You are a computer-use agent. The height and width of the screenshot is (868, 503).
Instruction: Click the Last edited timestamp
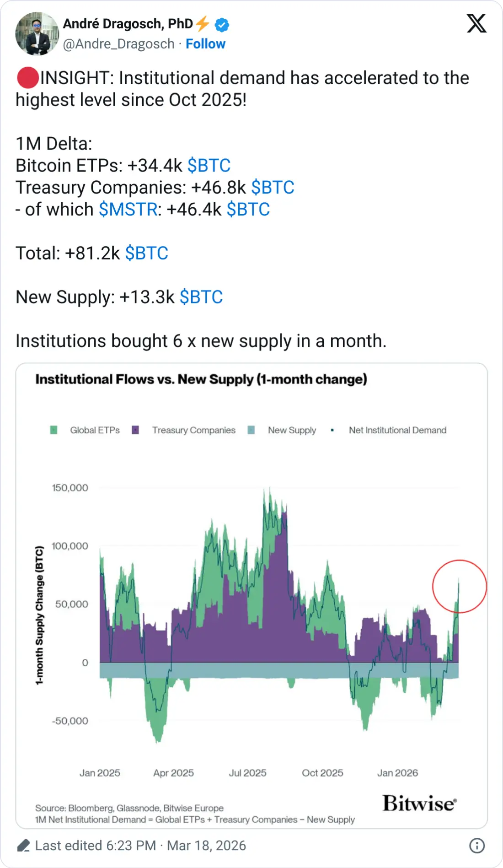(140, 846)
